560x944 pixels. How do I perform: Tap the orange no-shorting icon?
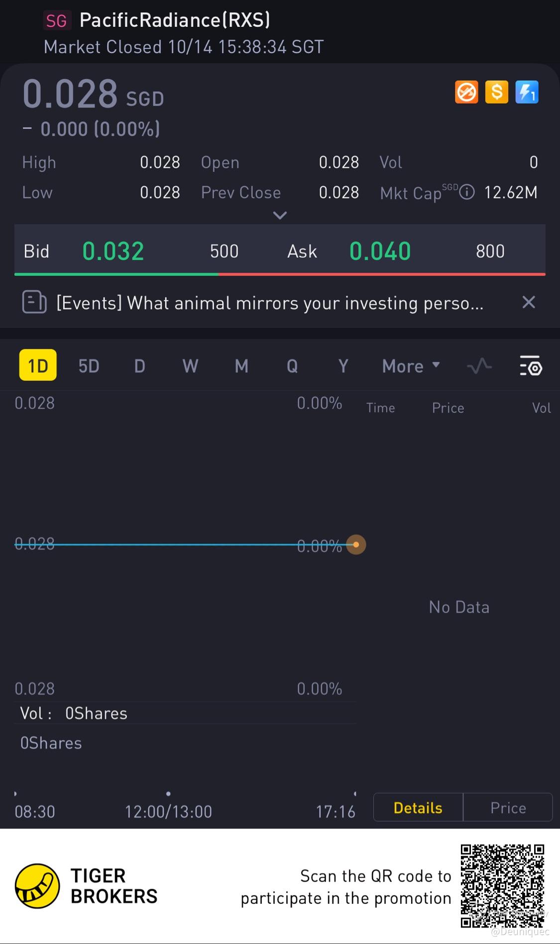pos(466,93)
